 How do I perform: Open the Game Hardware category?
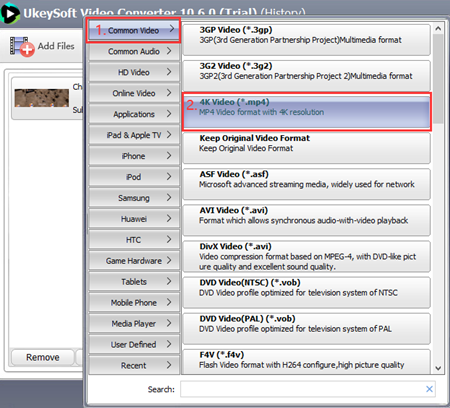click(134, 261)
